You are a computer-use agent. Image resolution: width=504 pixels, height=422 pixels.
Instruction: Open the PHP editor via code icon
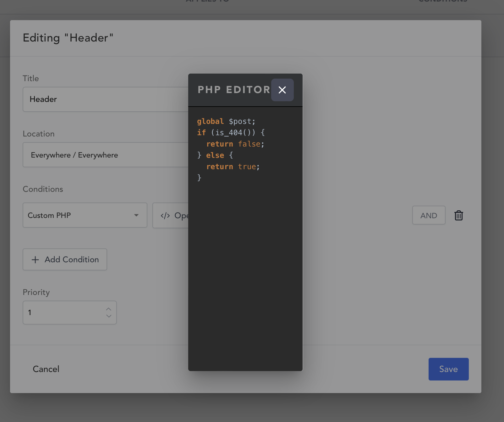pos(166,215)
